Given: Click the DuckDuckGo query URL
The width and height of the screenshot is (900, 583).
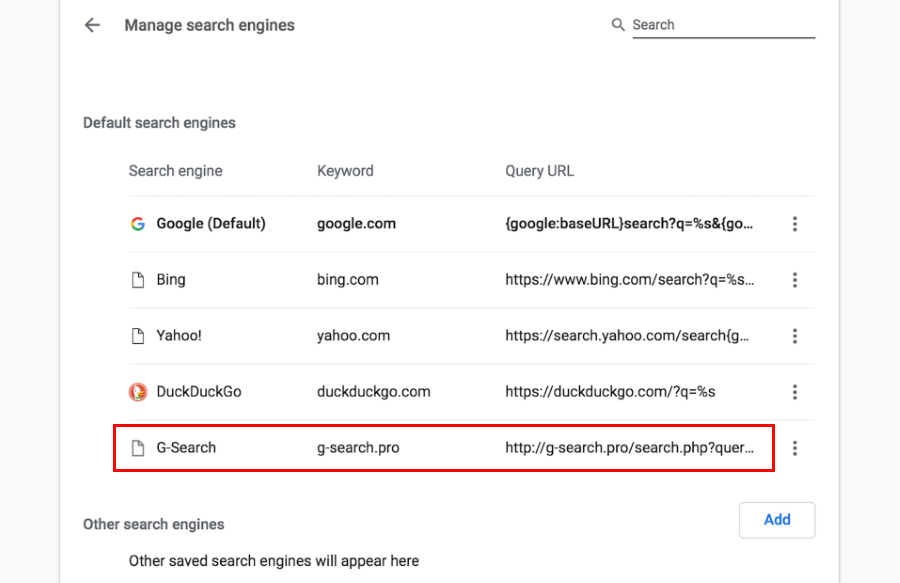Looking at the screenshot, I should (x=610, y=392).
